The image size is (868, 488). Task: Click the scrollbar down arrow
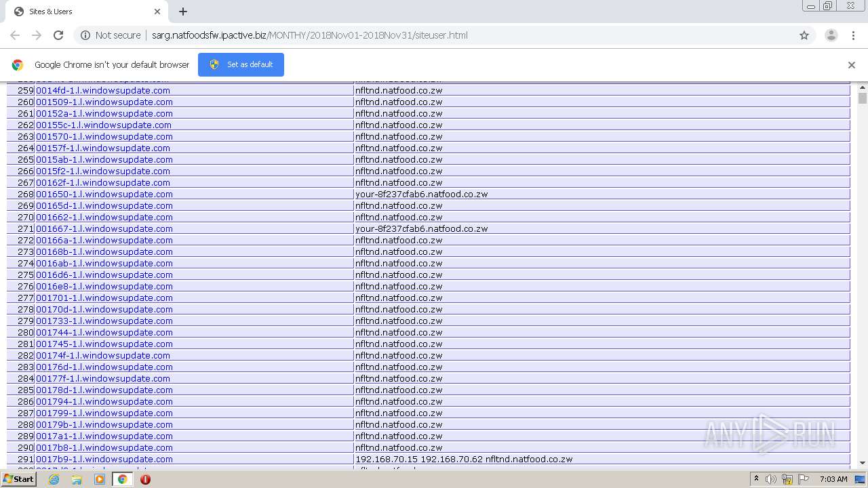(x=863, y=463)
